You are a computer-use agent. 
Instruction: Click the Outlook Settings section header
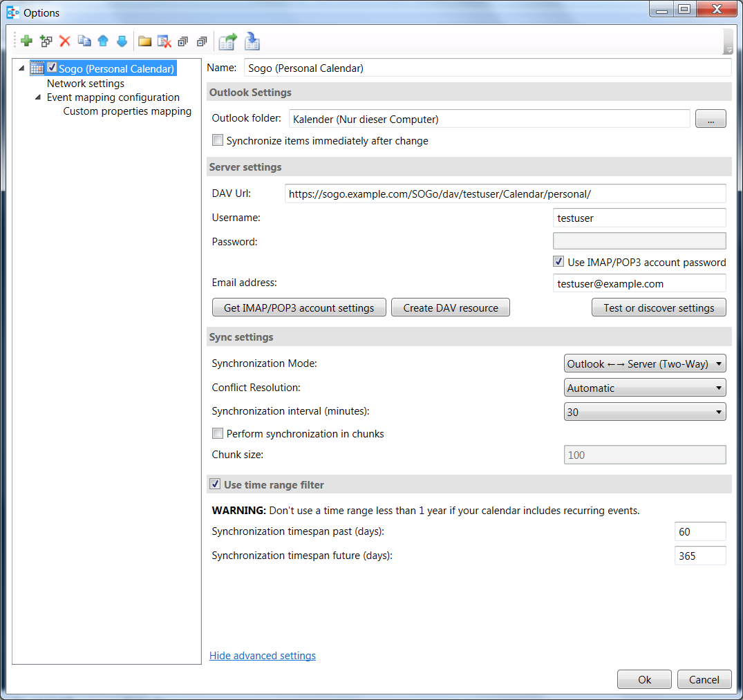(x=469, y=92)
